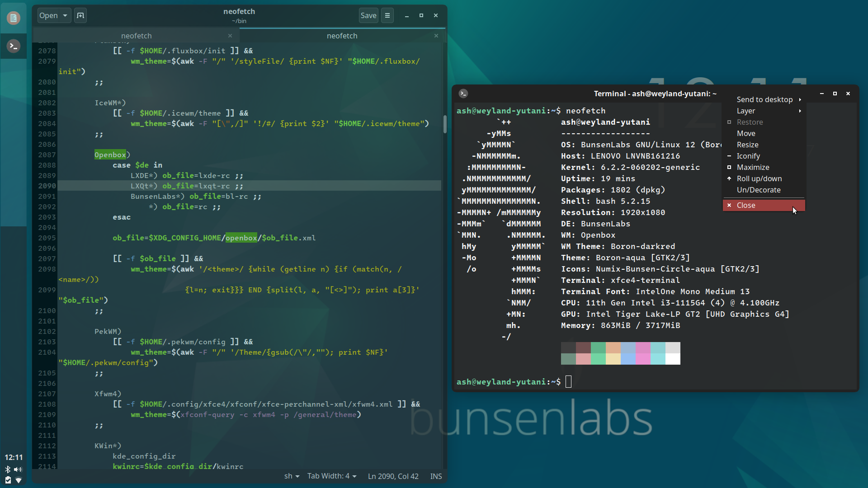
Task: Click the battery status icon
Action: [x=7, y=480]
